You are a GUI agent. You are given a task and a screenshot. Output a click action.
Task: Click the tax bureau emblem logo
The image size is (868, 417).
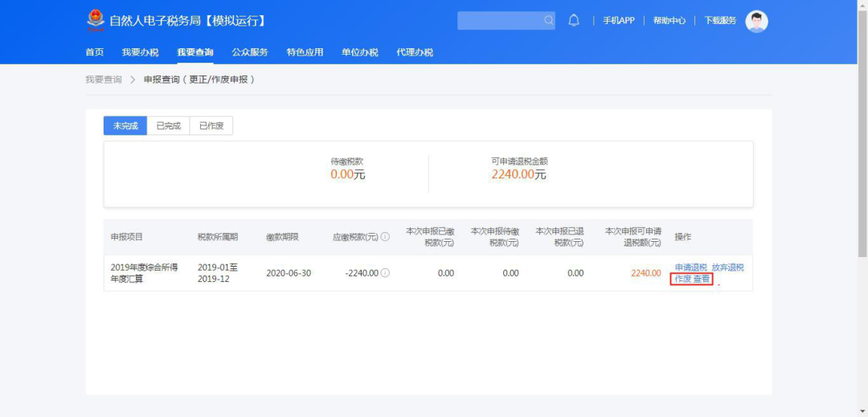point(96,20)
